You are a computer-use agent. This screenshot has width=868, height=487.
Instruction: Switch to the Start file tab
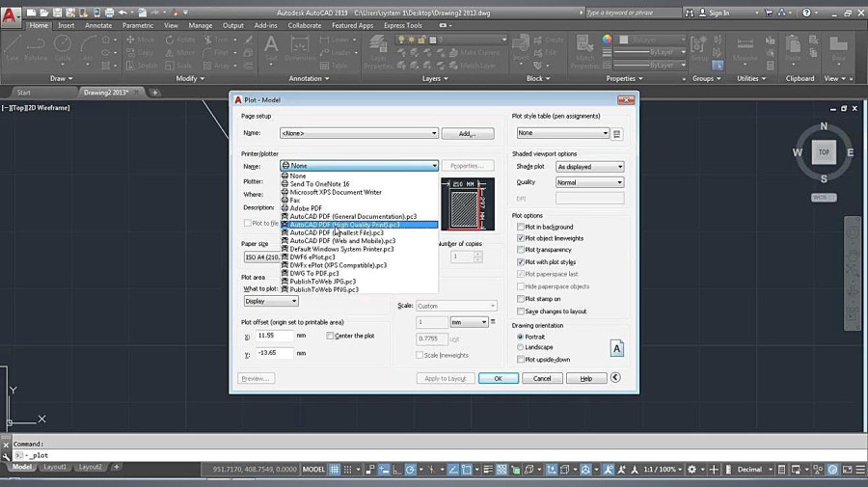[24, 93]
